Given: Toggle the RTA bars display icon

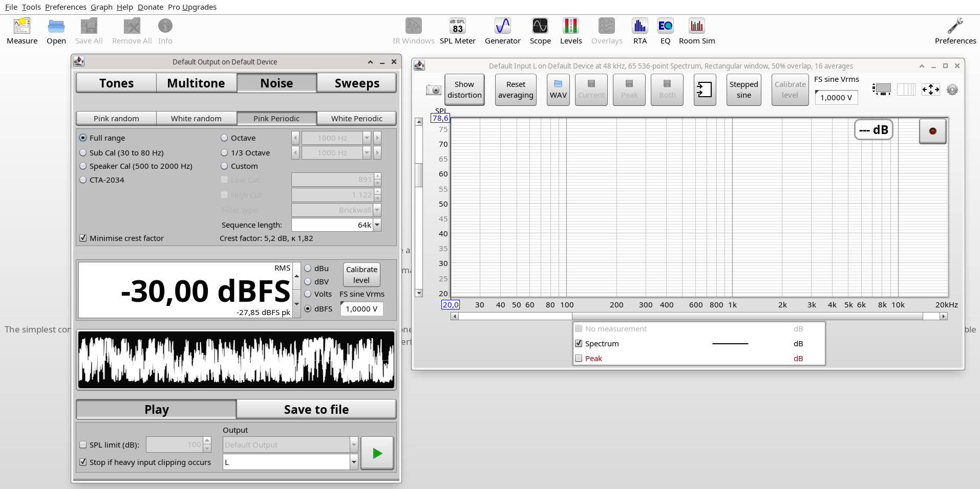Looking at the screenshot, I should point(906,90).
